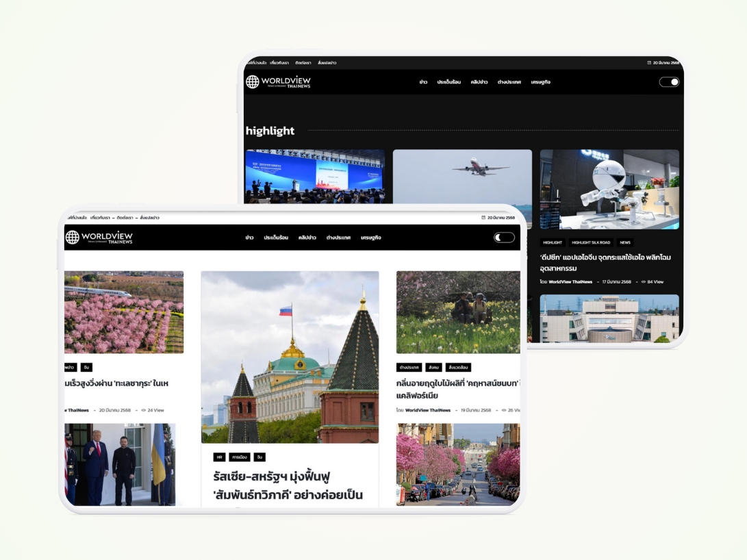The width and height of the screenshot is (747, 560).
Task: Open คลิปข่าว in the dark-mode tablet navigation
Action: coord(479,82)
